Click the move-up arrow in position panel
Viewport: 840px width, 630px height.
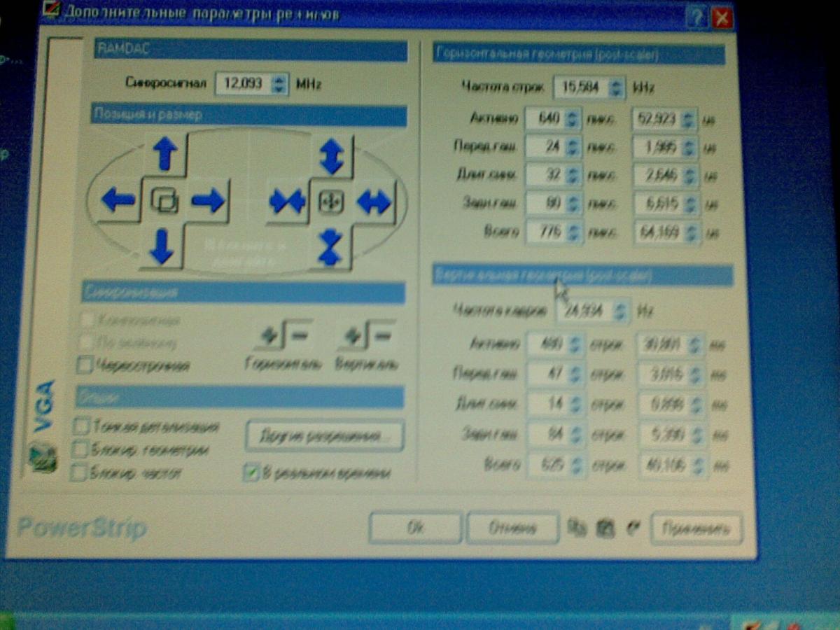click(x=165, y=153)
